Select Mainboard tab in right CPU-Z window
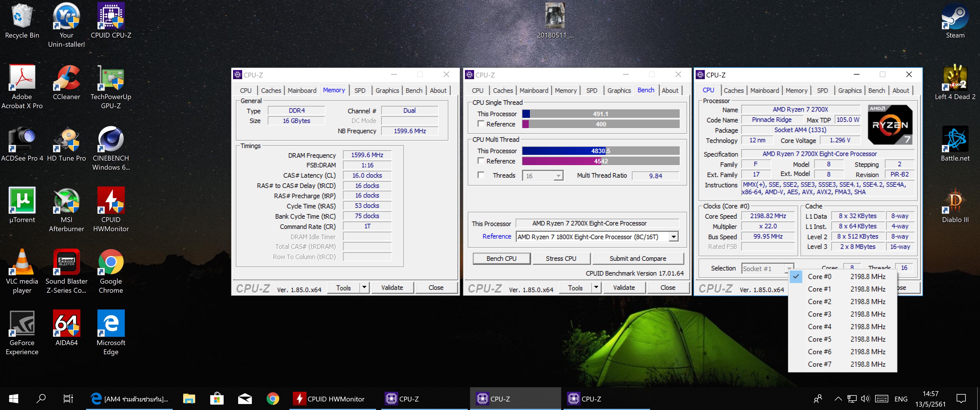The width and height of the screenshot is (980, 410). 764,91
